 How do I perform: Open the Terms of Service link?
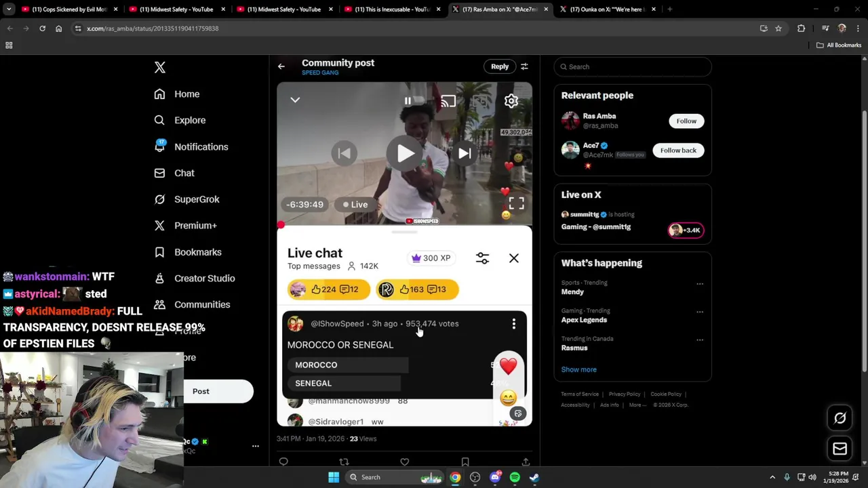tap(580, 394)
